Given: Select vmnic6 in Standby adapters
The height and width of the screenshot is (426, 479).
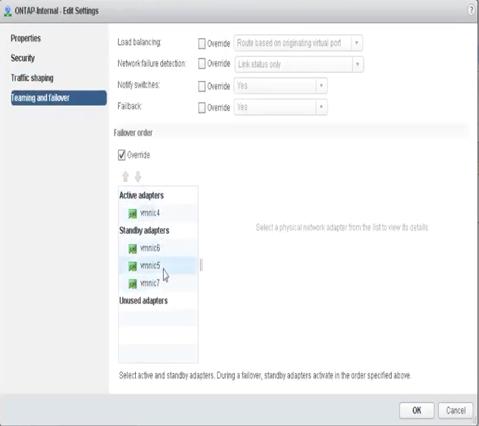Looking at the screenshot, I should click(157, 248).
